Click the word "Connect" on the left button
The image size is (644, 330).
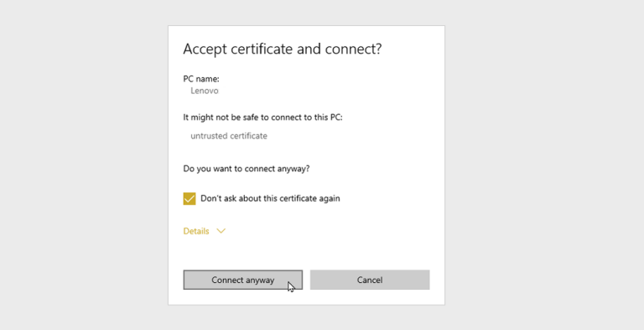click(227, 280)
